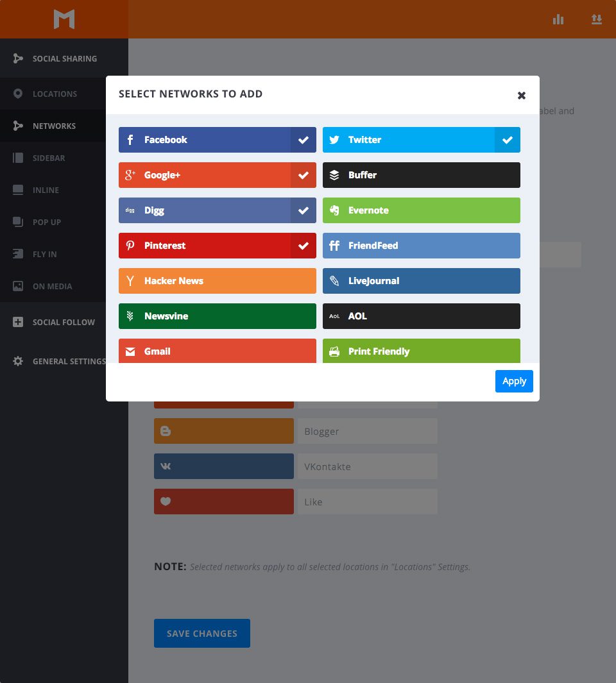Add the AOL network
The image size is (616, 683).
(421, 316)
